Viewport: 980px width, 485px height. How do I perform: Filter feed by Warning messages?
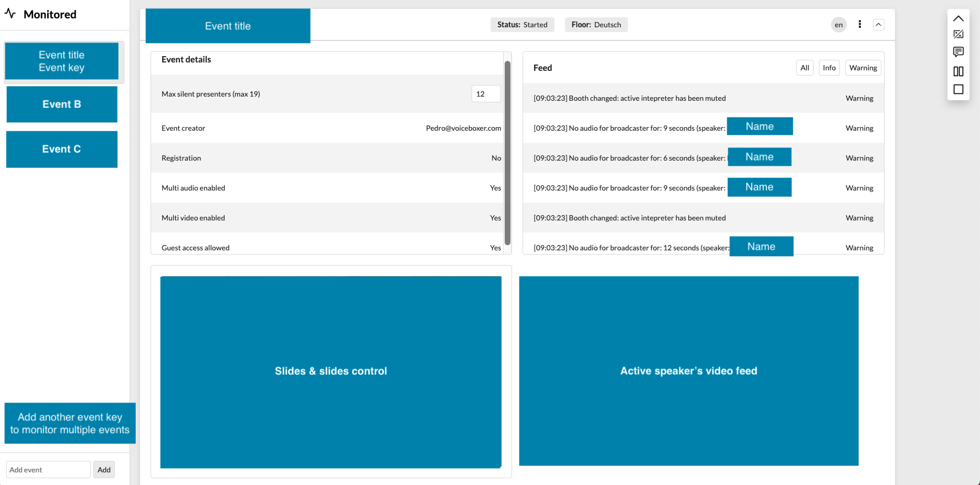pos(862,68)
